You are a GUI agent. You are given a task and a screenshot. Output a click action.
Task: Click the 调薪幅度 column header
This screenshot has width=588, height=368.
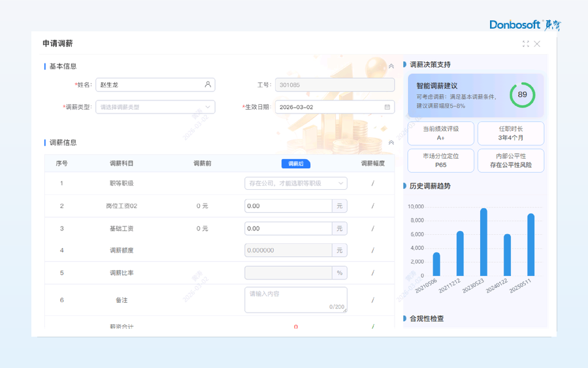point(373,163)
